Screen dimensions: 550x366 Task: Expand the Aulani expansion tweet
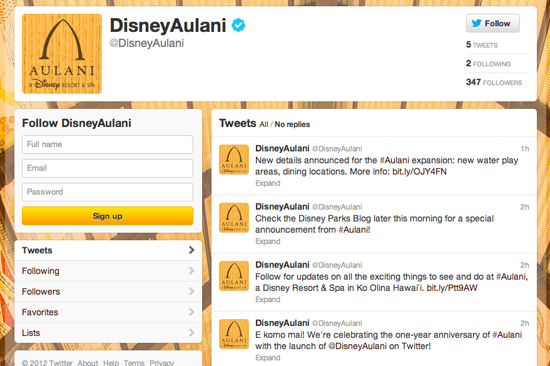tap(268, 183)
